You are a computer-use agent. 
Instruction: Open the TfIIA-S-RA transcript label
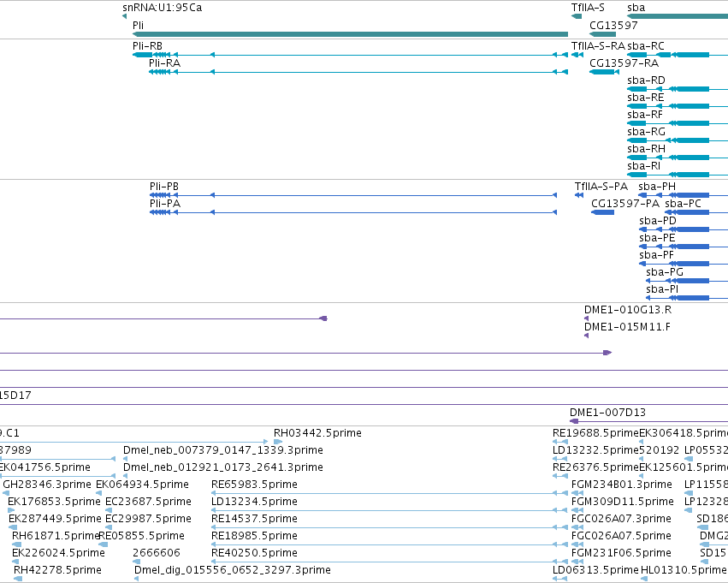(598, 45)
